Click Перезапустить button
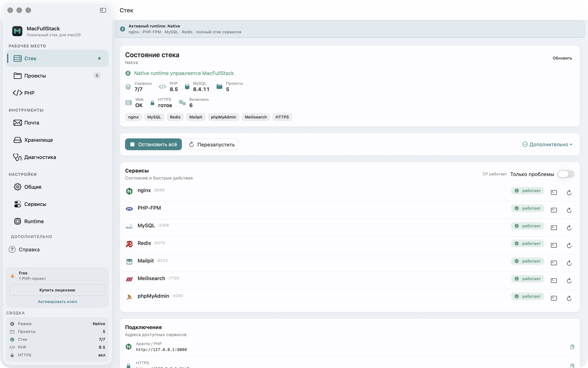 (212, 144)
